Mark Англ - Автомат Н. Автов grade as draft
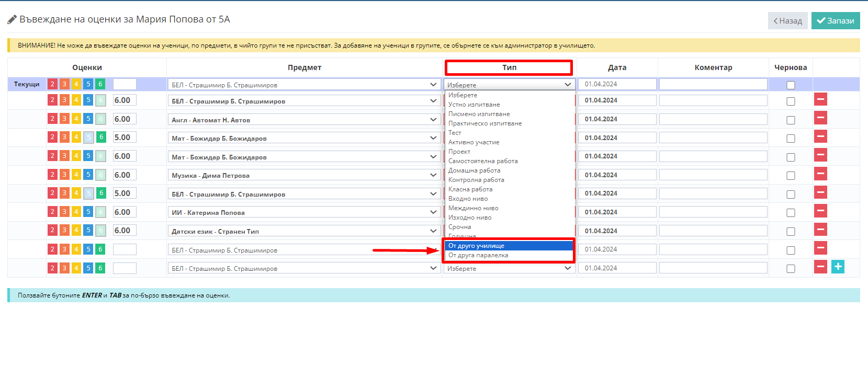This screenshot has width=868, height=366. 791,120
